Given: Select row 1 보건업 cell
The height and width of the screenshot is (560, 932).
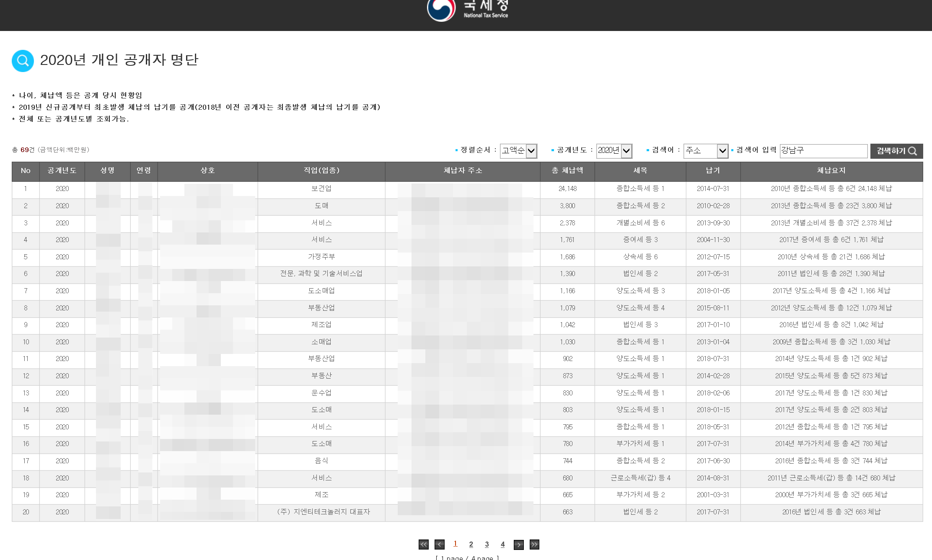Looking at the screenshot, I should (321, 188).
